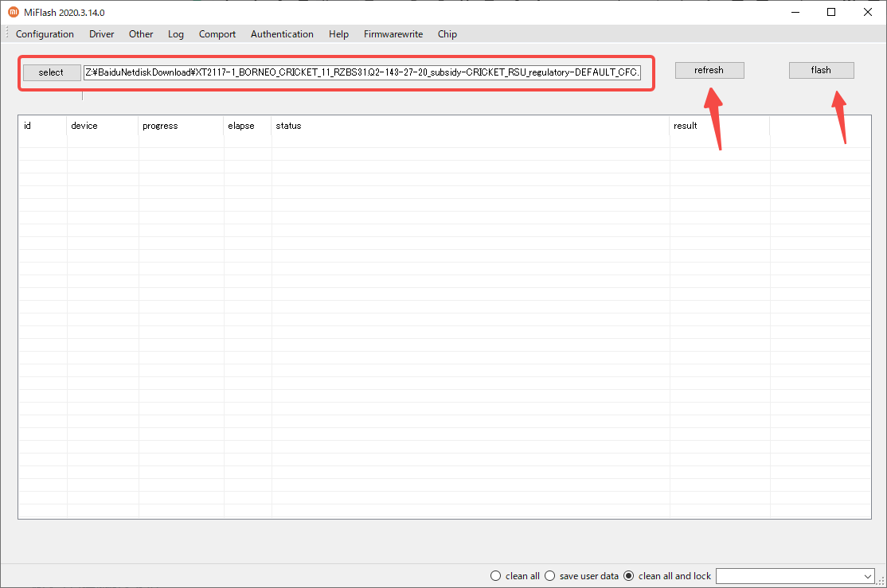Open the Configuration menu
The width and height of the screenshot is (887, 588).
45,34
